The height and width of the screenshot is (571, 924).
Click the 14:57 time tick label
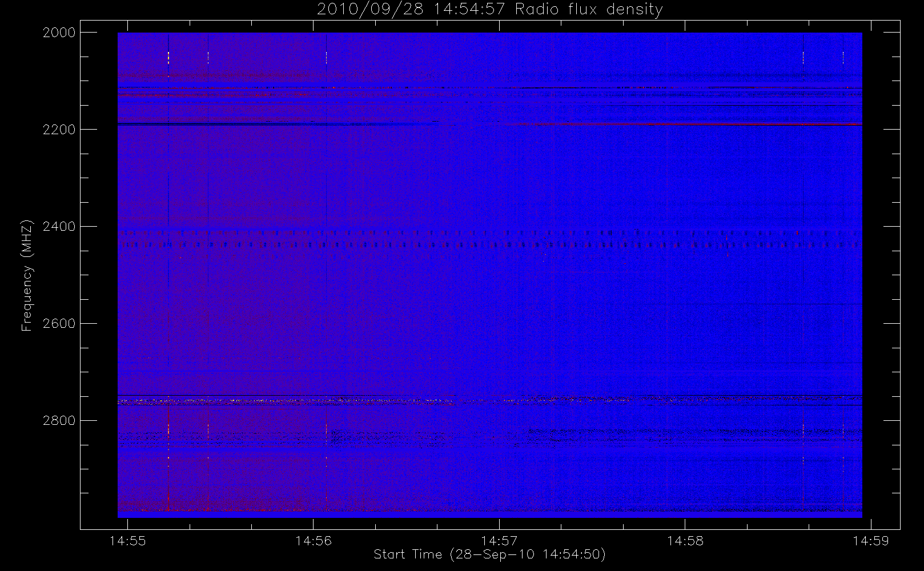tap(499, 541)
